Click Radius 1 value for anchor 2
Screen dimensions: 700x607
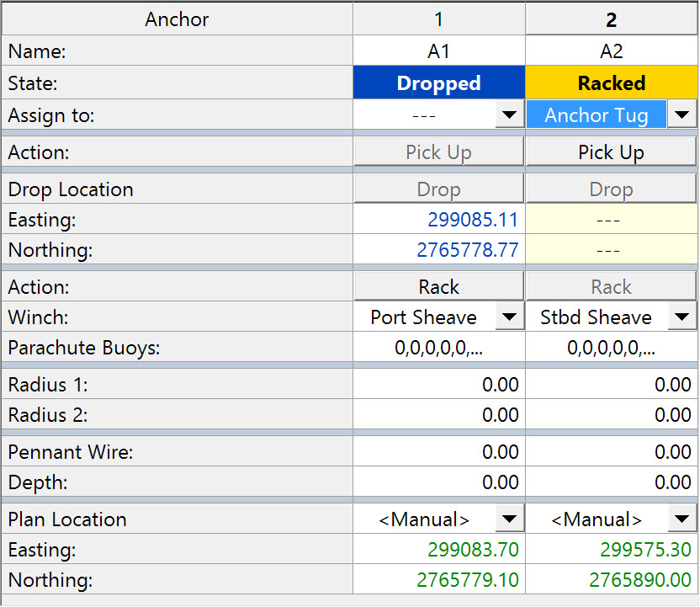point(611,385)
